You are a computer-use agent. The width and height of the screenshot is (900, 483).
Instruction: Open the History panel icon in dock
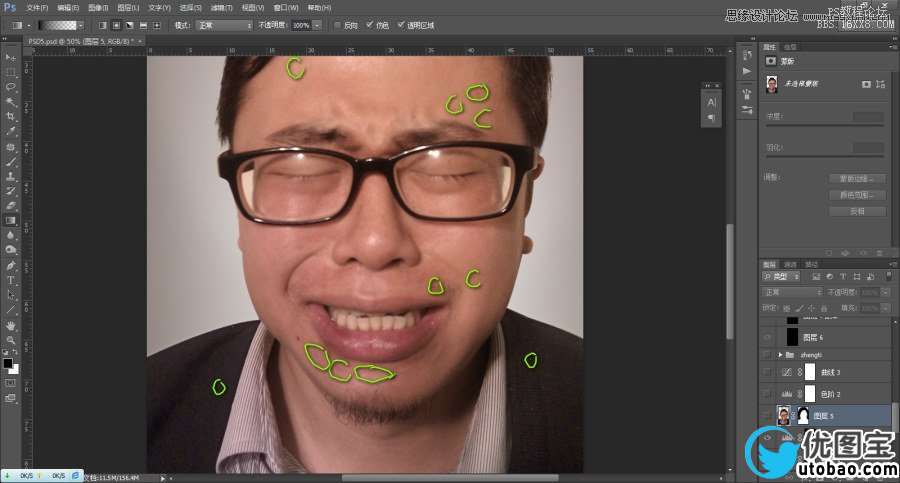coord(747,55)
